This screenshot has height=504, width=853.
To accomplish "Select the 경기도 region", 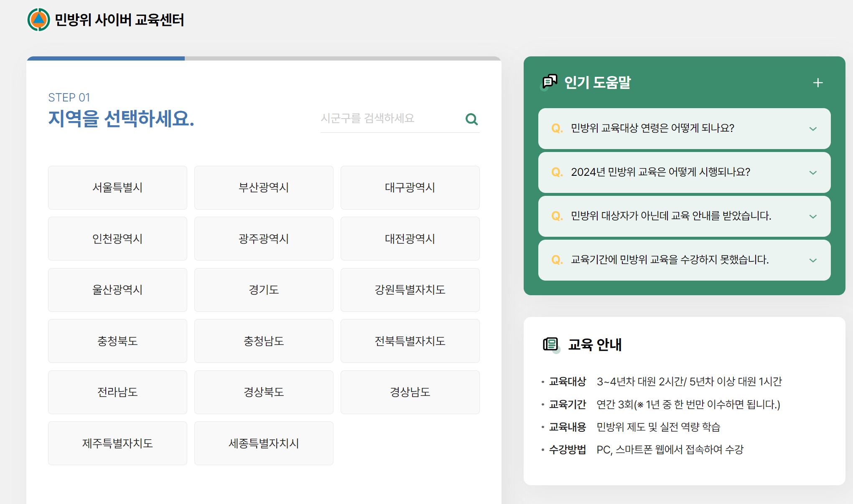I will [263, 290].
